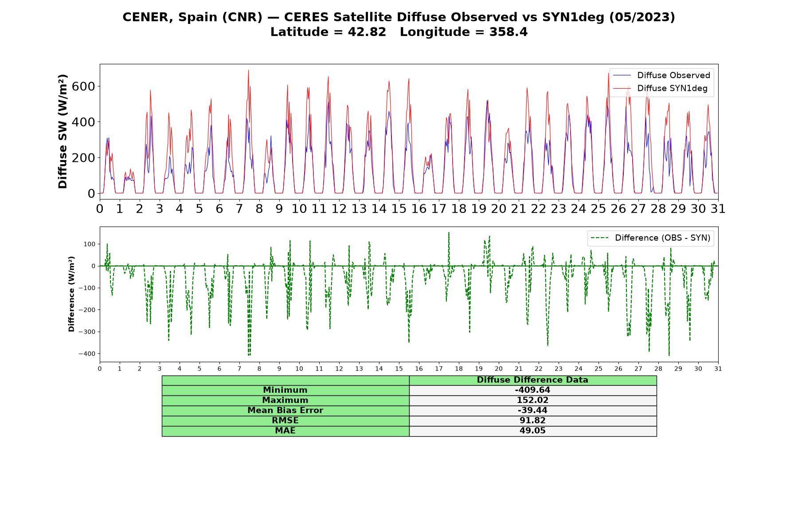Click the Diffuse SW (W/m²) axis label
This screenshot has width=798, height=532.
(x=63, y=131)
